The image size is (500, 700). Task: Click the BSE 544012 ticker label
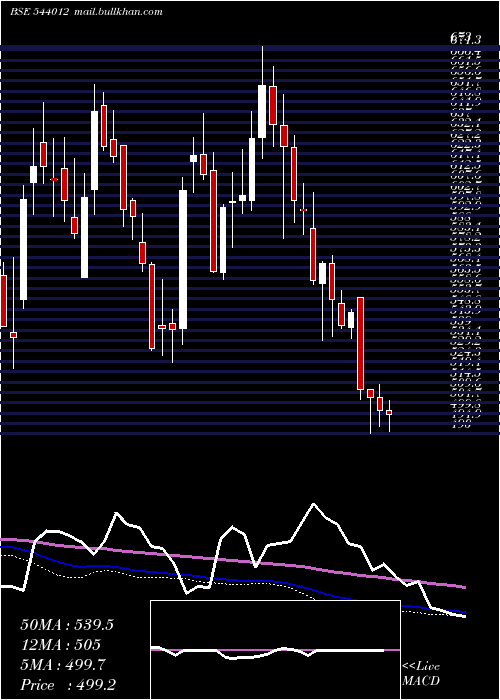[x=39, y=12]
